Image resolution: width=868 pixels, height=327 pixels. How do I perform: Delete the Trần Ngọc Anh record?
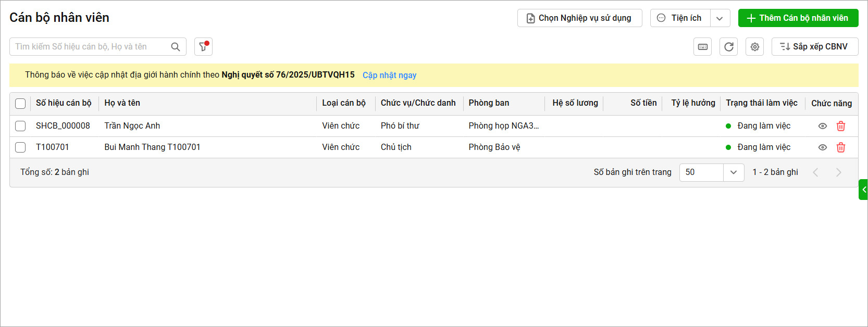click(x=841, y=126)
